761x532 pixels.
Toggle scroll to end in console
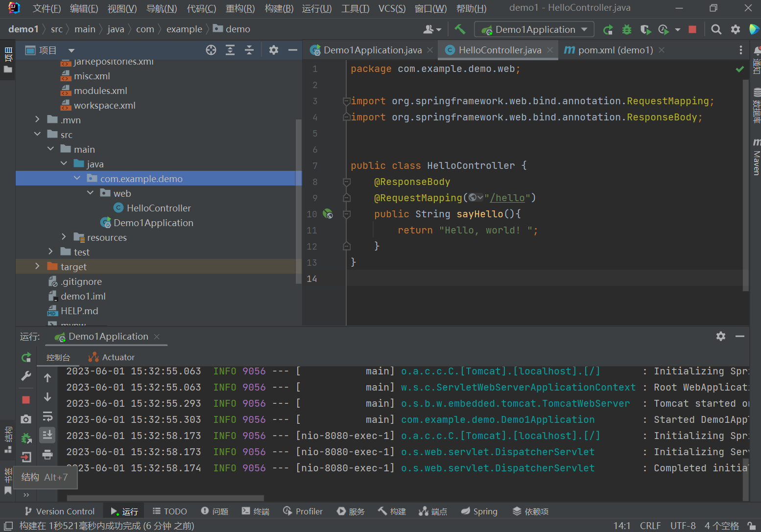48,435
